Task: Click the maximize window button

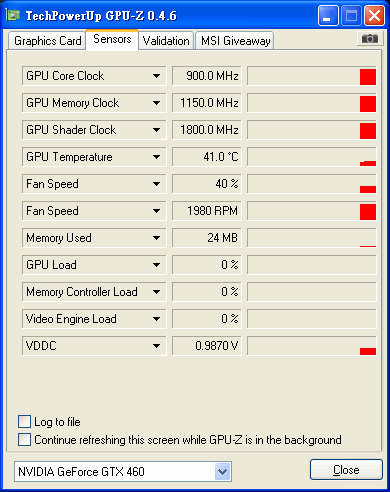Action: click(x=351, y=15)
